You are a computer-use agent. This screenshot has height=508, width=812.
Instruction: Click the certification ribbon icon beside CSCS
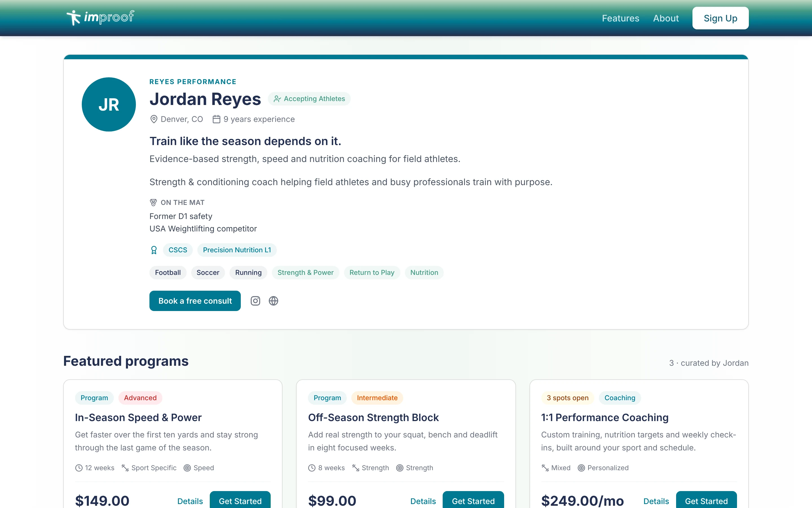pos(154,250)
